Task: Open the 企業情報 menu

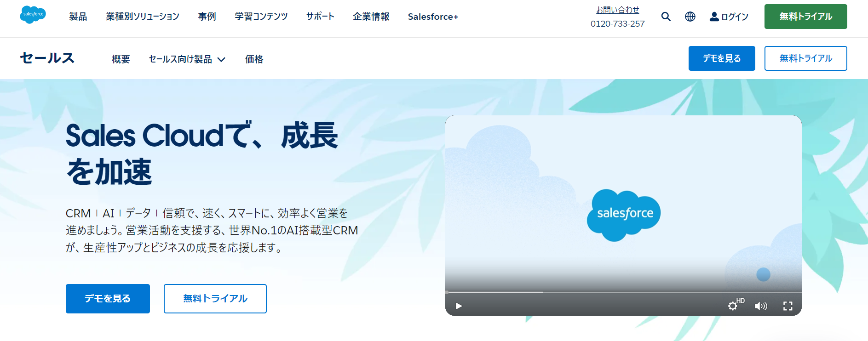Action: click(371, 17)
